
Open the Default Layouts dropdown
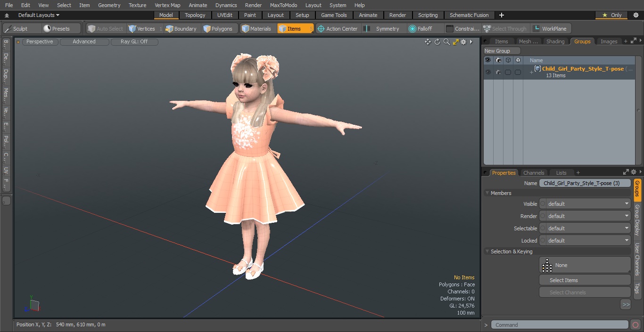(39, 15)
